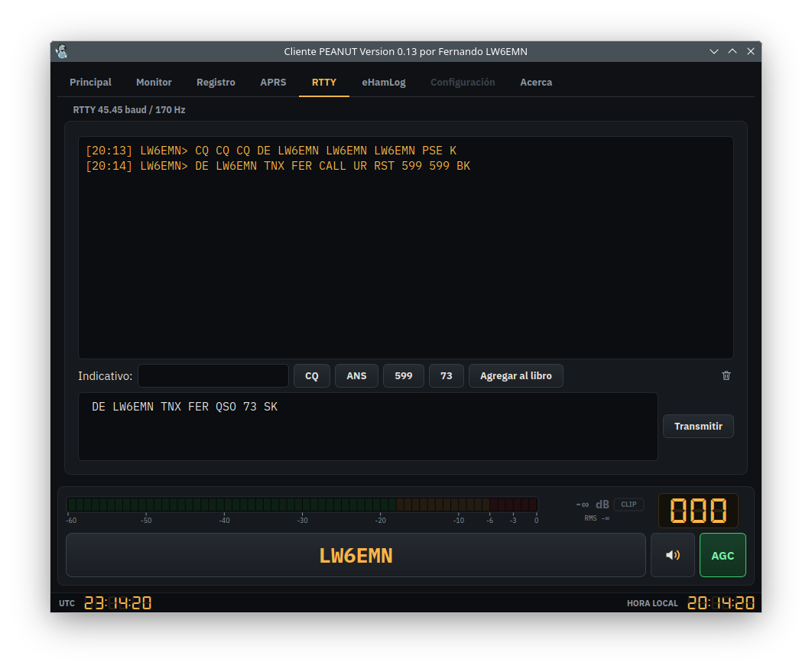Click the 000 counter display
This screenshot has width=812, height=672.
point(698,511)
